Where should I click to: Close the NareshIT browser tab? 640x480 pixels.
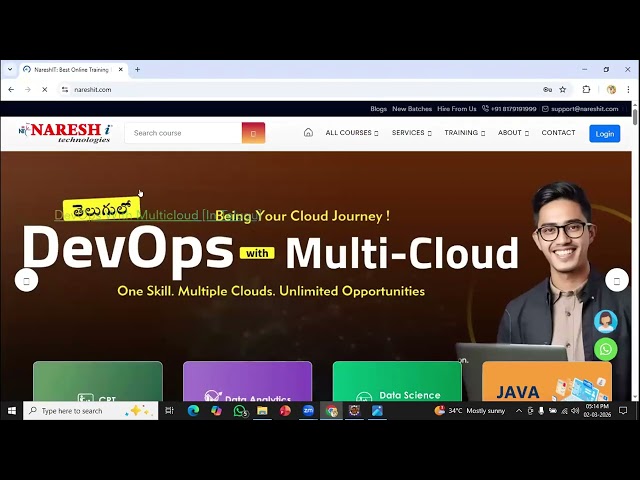point(120,69)
